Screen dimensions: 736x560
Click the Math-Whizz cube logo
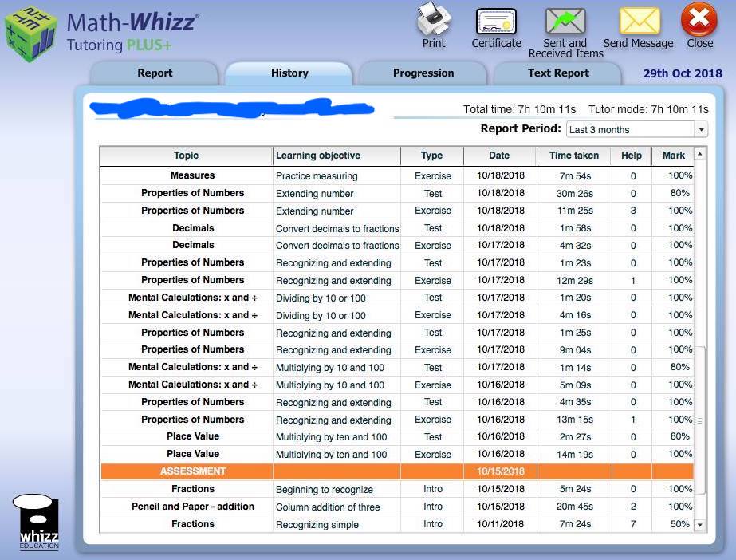tap(30, 31)
